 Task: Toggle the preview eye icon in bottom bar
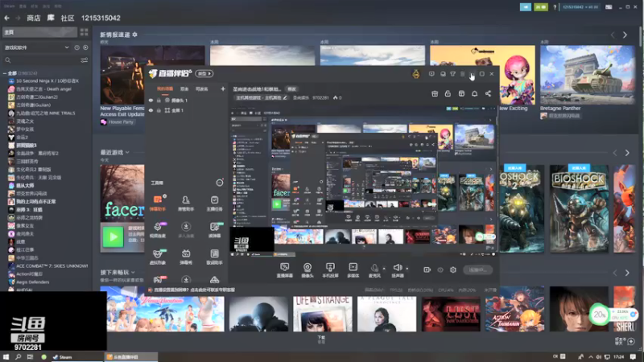pos(440,270)
